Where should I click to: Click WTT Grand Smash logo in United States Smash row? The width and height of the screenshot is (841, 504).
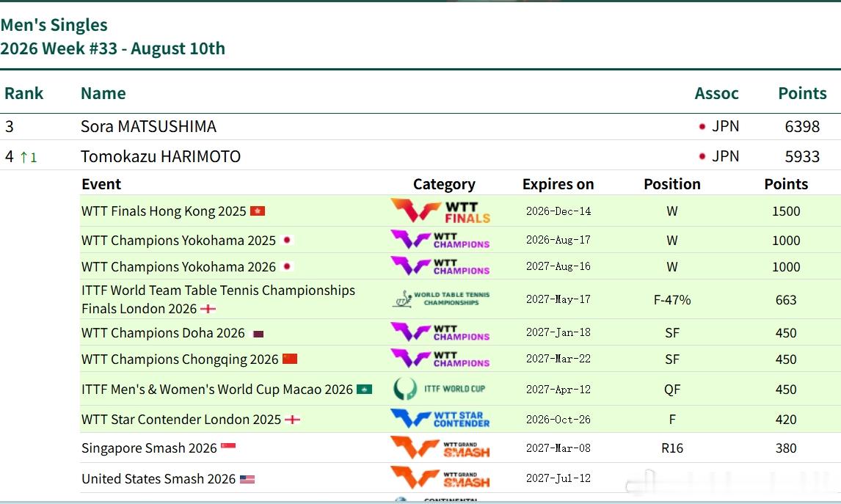tap(440, 478)
